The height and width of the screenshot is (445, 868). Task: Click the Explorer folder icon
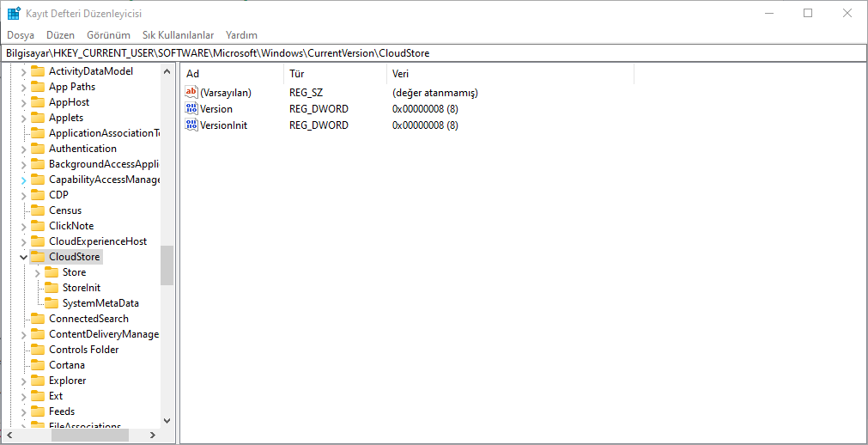tap(38, 381)
